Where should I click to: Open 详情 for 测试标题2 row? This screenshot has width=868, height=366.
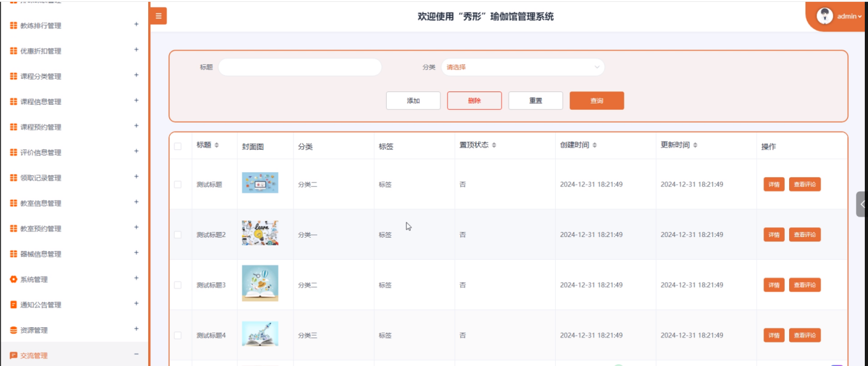point(774,234)
